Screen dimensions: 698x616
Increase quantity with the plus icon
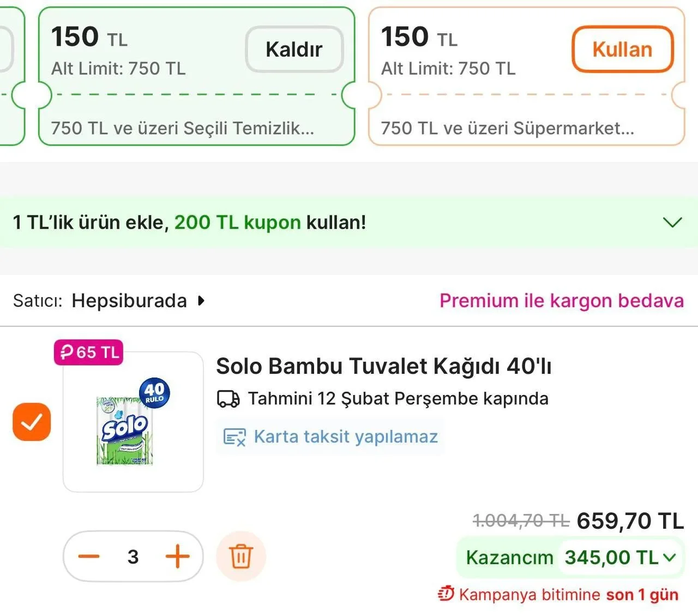pyautogui.click(x=177, y=557)
